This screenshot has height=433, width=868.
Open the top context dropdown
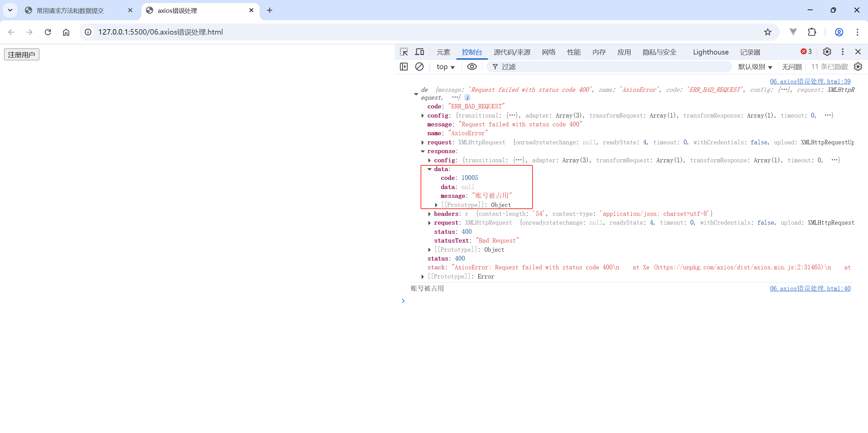445,67
